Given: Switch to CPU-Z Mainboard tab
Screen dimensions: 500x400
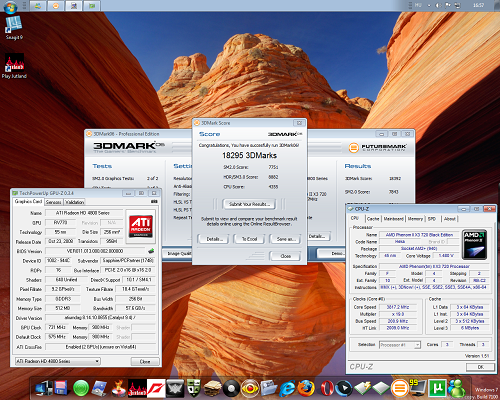Looking at the screenshot, I should click(394, 219).
